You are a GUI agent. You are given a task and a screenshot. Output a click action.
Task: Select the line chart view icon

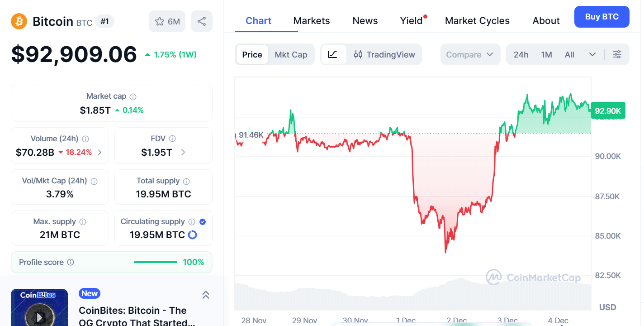click(333, 54)
